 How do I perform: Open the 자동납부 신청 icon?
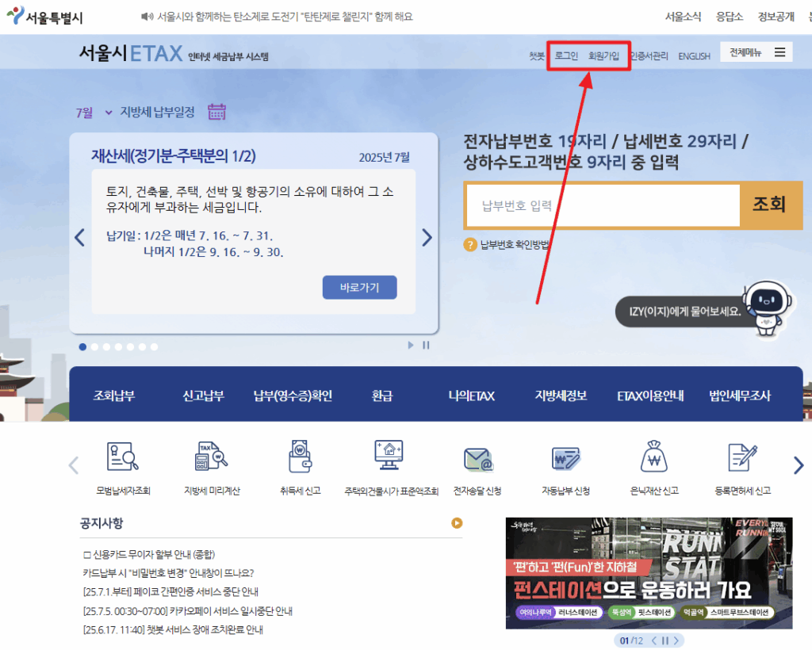pyautogui.click(x=566, y=458)
